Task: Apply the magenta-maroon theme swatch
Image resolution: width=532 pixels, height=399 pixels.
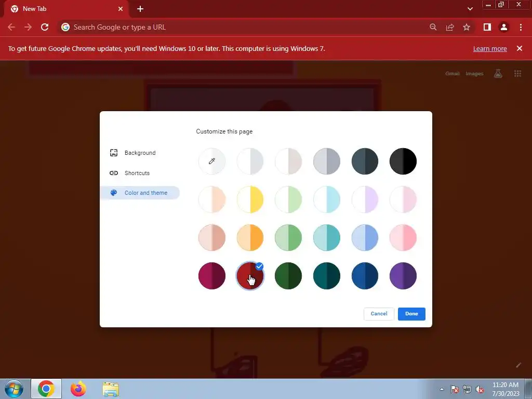Action: [x=212, y=276]
